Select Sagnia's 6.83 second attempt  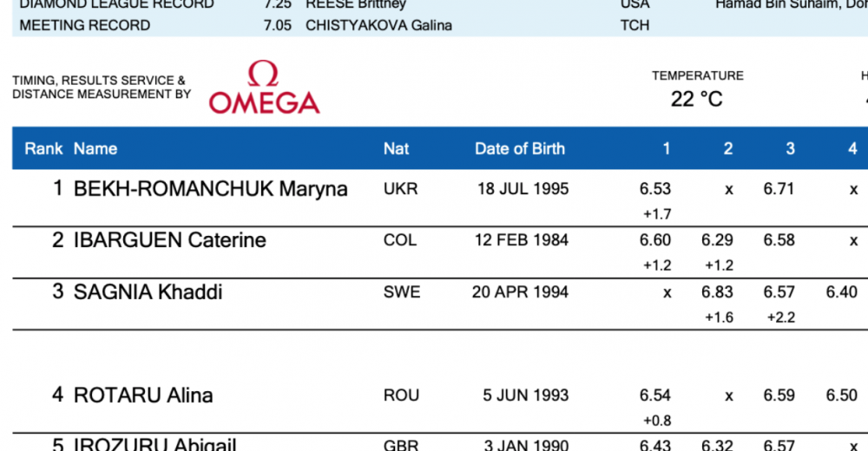click(x=717, y=291)
